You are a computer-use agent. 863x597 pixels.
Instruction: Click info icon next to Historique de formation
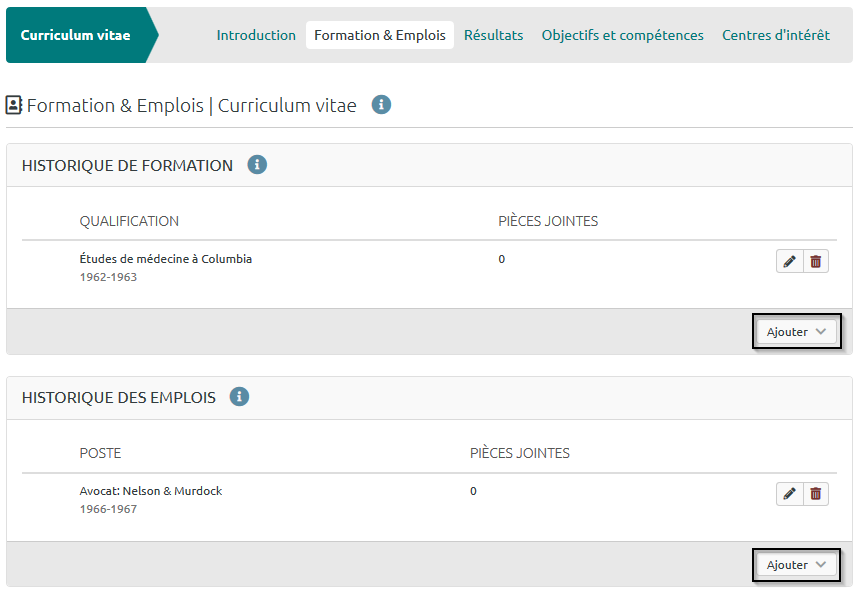(257, 165)
